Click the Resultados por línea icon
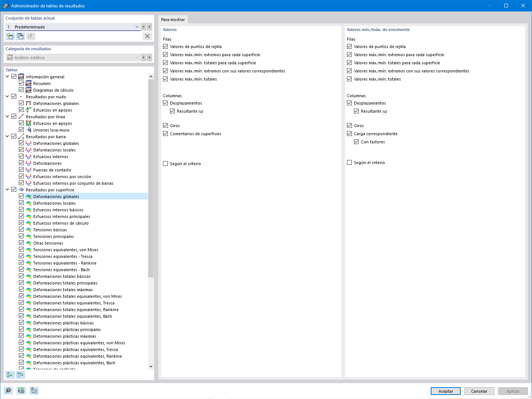The height and width of the screenshot is (399, 532). (x=21, y=117)
